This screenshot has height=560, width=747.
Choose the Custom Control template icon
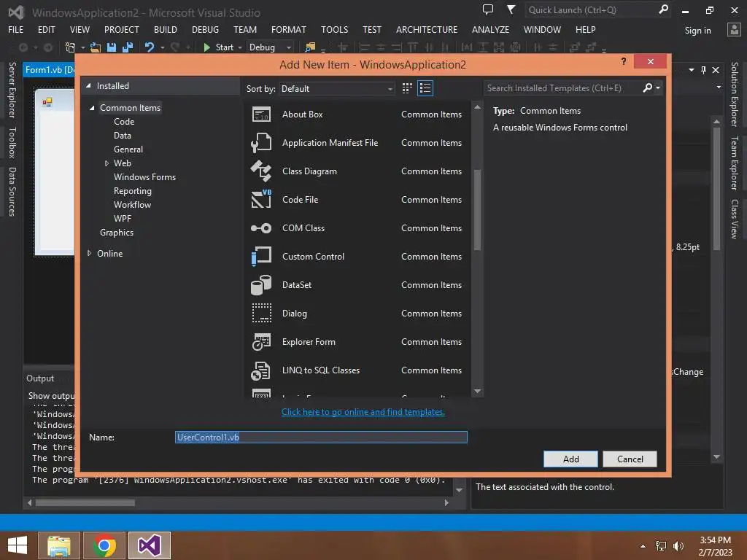(261, 256)
